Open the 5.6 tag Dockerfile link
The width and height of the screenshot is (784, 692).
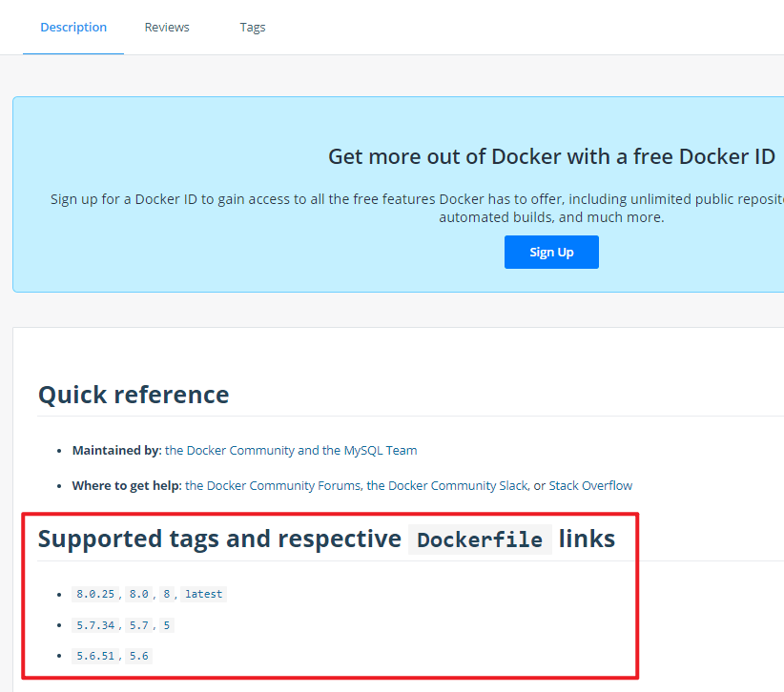[139, 656]
